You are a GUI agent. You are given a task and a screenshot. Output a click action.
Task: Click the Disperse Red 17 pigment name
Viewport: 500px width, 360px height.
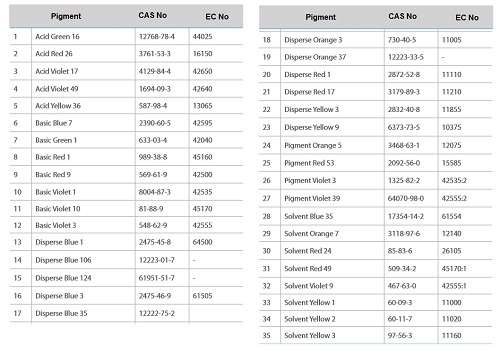(309, 92)
